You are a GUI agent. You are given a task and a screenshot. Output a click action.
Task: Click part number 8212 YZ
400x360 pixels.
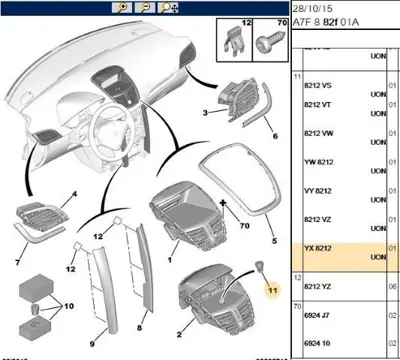tap(317, 286)
